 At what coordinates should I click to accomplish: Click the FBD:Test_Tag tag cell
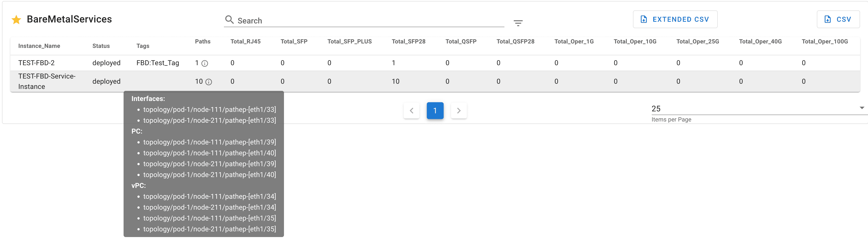coord(158,63)
